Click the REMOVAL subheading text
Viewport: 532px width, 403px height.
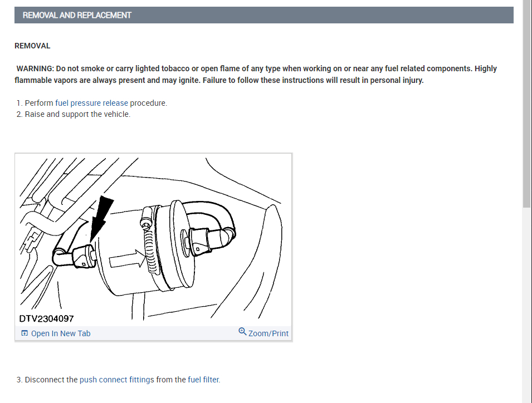click(x=32, y=46)
